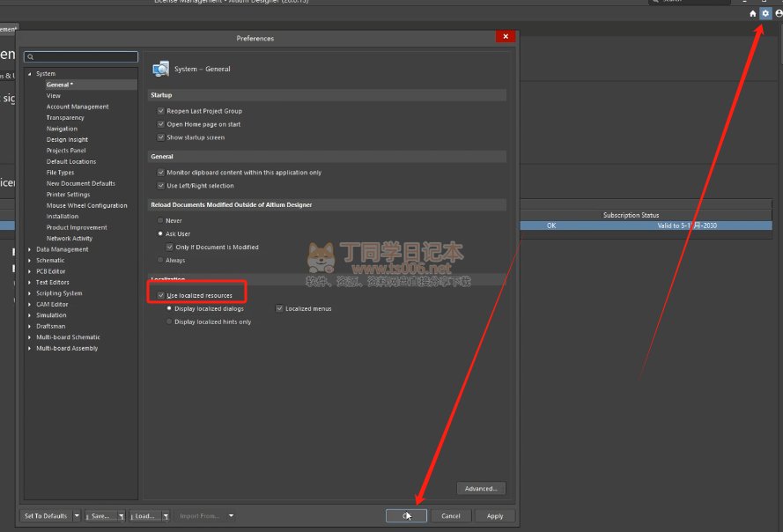This screenshot has width=783, height=532.
Task: Expand the CAM Editor tree node
Action: tap(29, 304)
